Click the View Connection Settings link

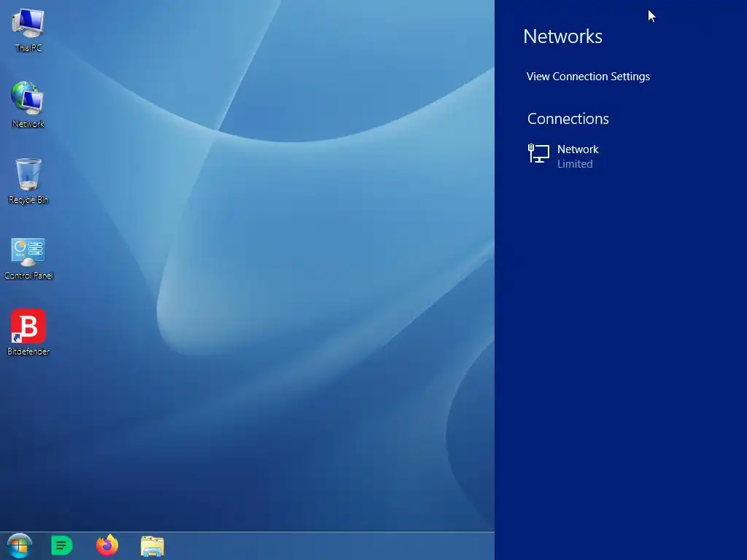point(588,77)
